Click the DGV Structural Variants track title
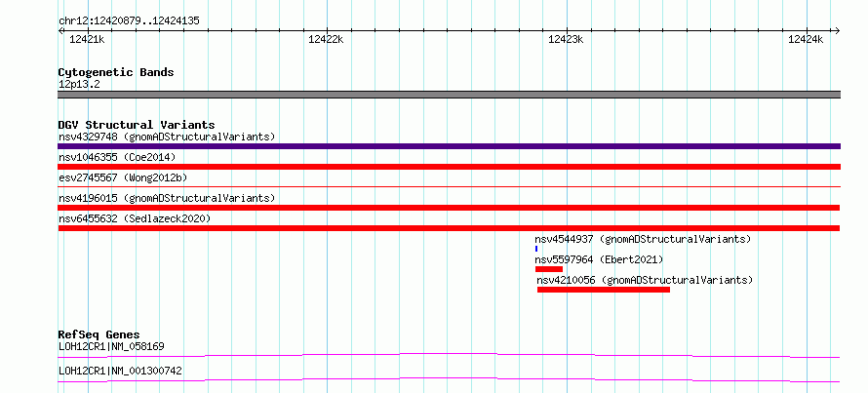868x393 pixels. click(x=137, y=125)
